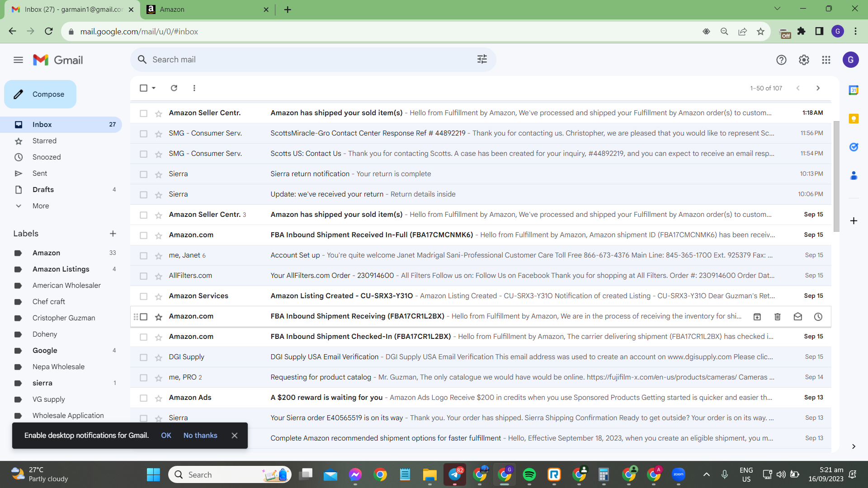Check the AllFilters.com order email
The width and height of the screenshot is (868, 488).
pos(143,276)
